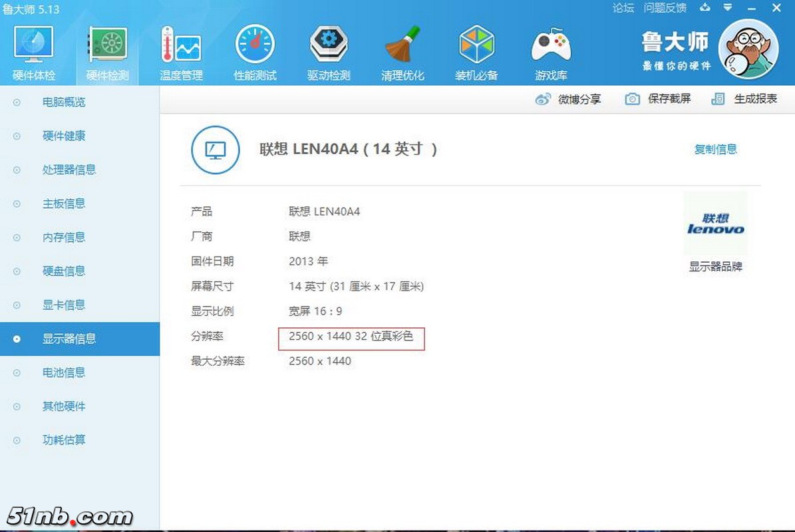
Task: Open the 硬件体检 hardware checkup tool
Action: pos(34,50)
